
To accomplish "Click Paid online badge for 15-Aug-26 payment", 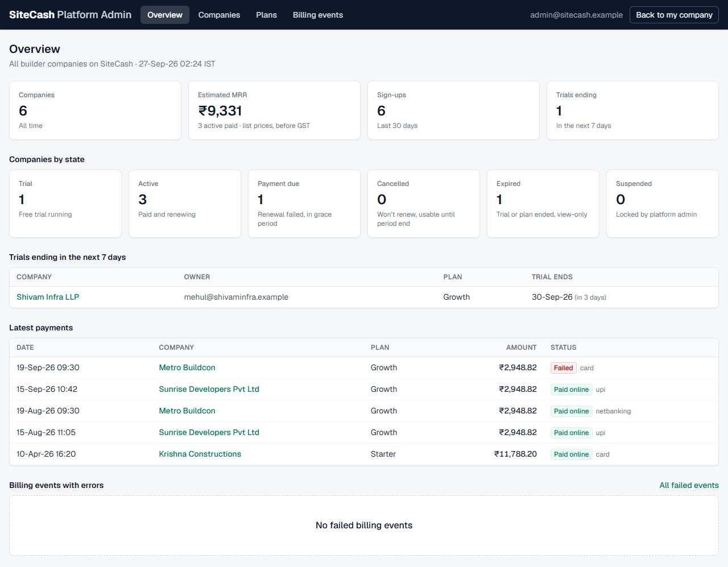I will 571,433.
